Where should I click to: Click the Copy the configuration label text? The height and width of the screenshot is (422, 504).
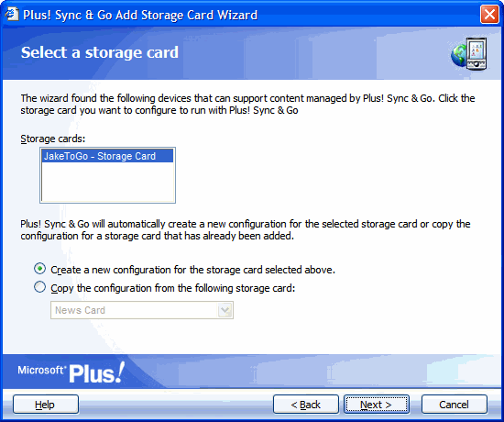173,288
